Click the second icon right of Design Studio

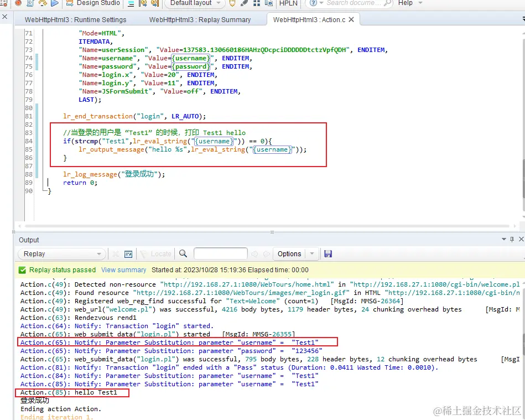pos(143,3)
